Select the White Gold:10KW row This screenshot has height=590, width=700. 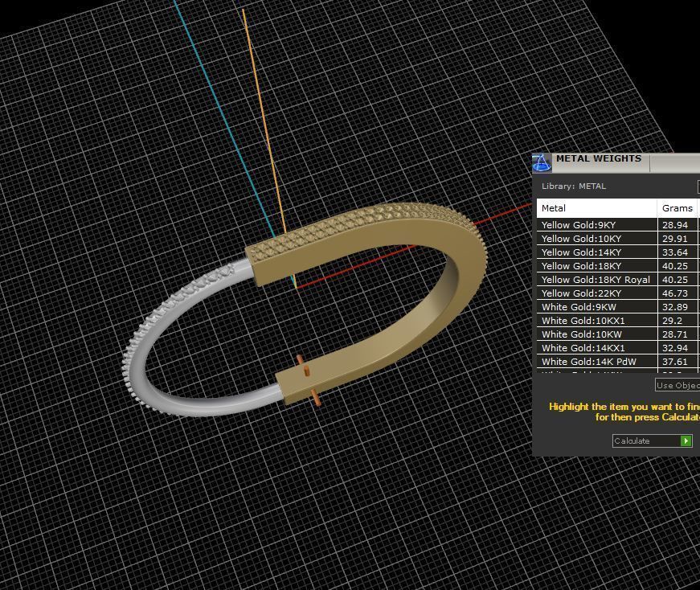coord(618,334)
